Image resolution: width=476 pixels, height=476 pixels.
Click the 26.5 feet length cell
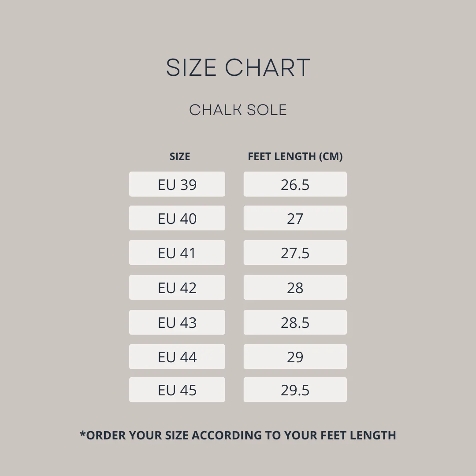coord(295,184)
